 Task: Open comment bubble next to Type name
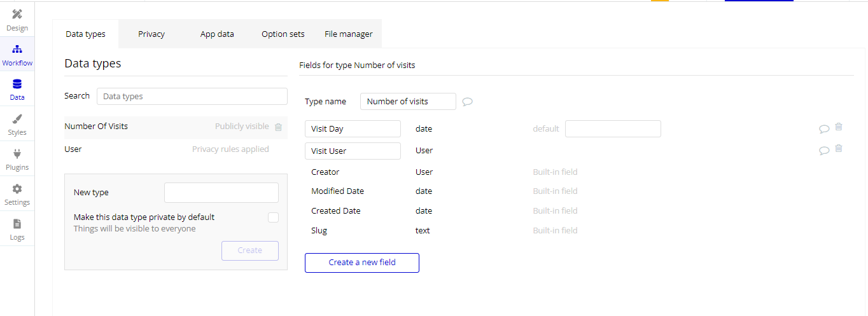[467, 102]
